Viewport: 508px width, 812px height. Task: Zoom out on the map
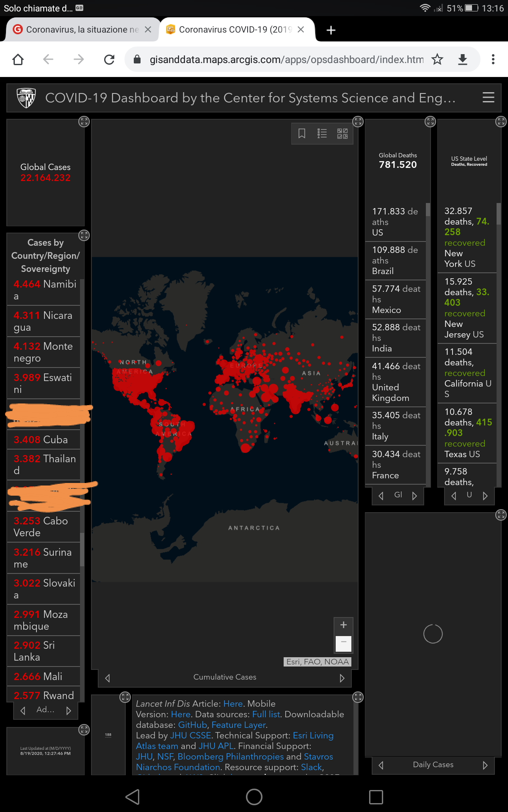[x=343, y=643]
